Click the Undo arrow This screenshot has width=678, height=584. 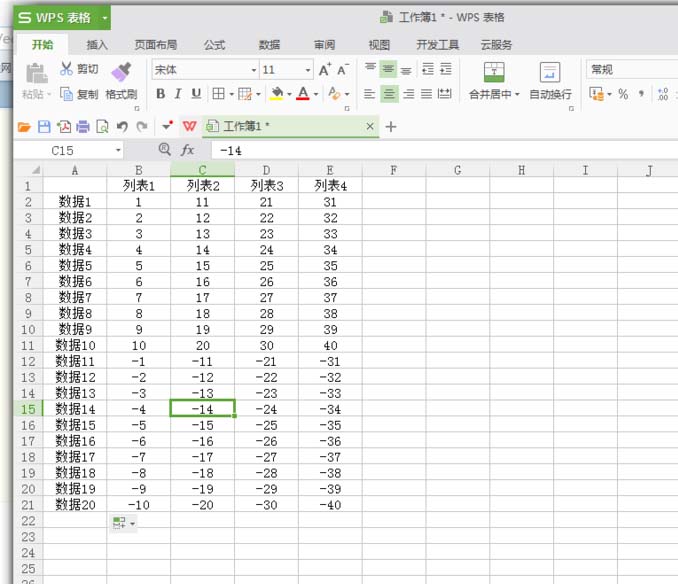[122, 127]
